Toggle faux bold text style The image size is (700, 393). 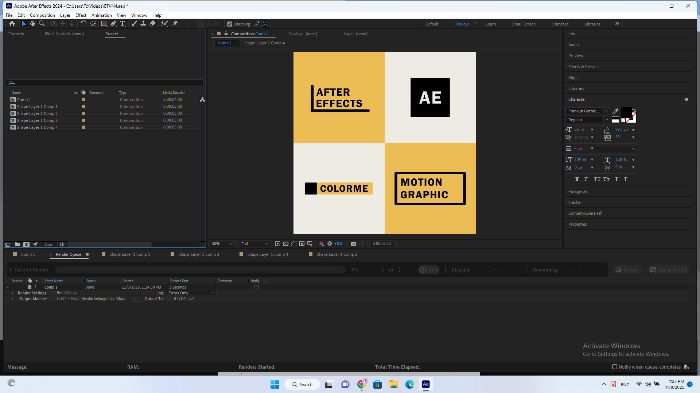(576, 179)
